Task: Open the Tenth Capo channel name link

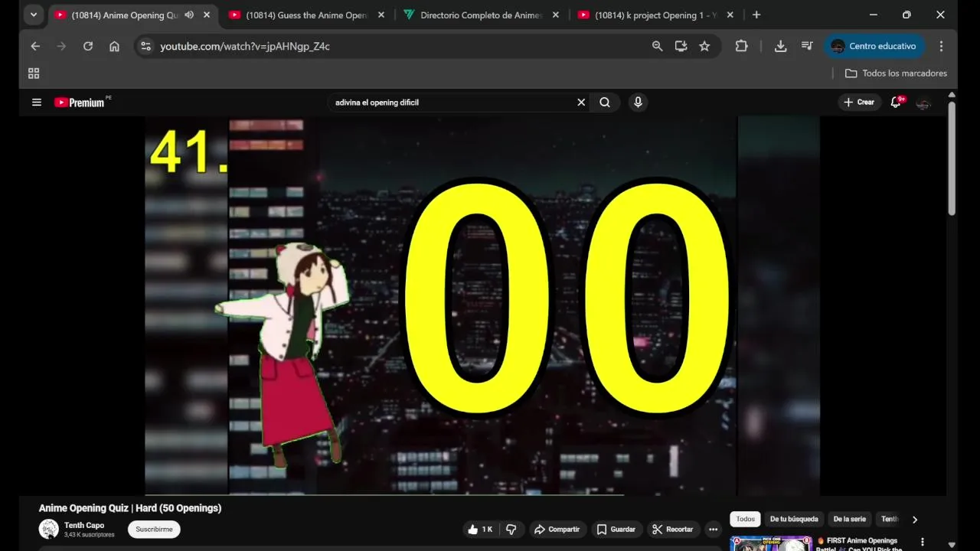Action: tap(84, 525)
